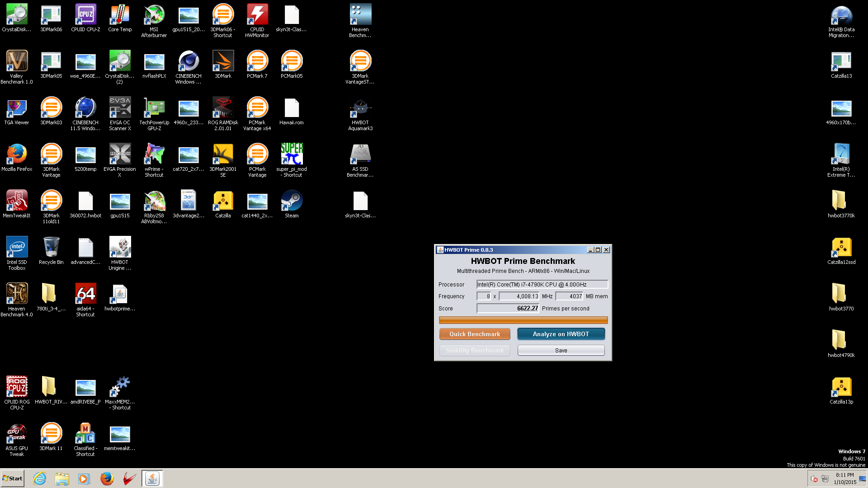Open aida64 shortcut icon
Screen dimensions: 868x488
85,300
